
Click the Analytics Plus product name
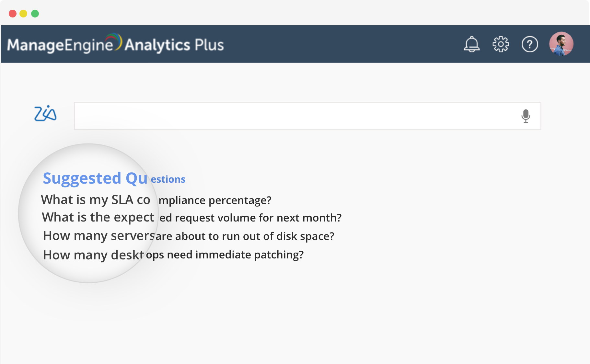174,45
